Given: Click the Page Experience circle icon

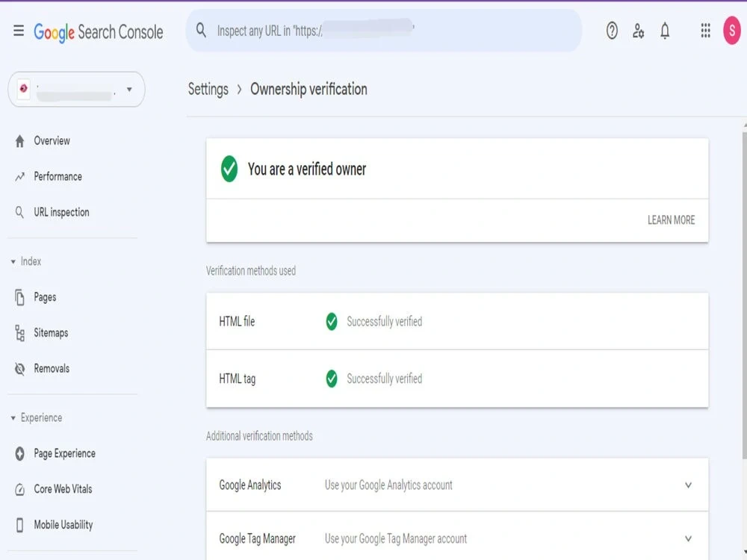Looking at the screenshot, I should point(19,453).
